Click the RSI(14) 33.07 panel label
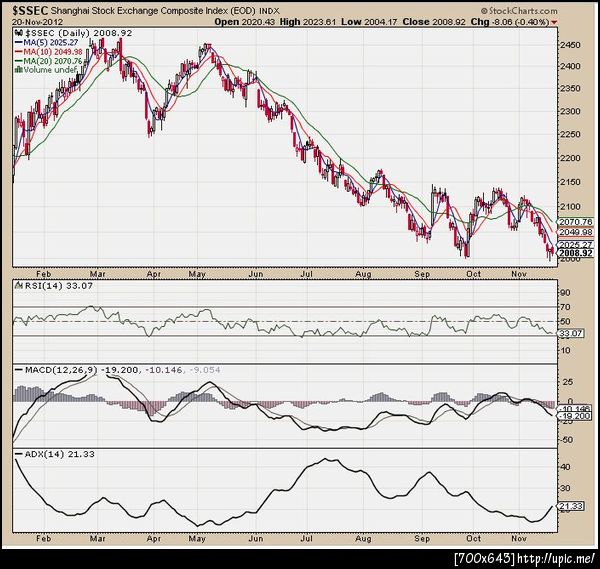The height and width of the screenshot is (569, 600). point(59,285)
